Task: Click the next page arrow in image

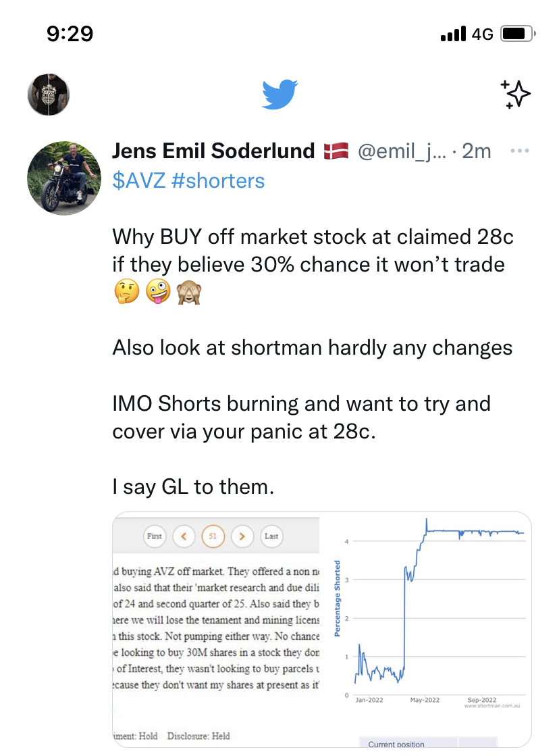Action: click(242, 536)
